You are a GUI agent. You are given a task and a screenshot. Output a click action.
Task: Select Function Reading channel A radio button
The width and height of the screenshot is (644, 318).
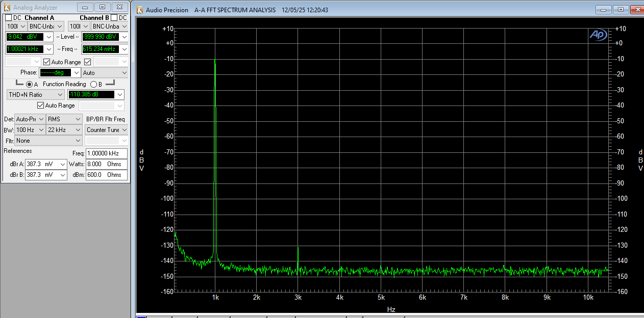(x=29, y=84)
